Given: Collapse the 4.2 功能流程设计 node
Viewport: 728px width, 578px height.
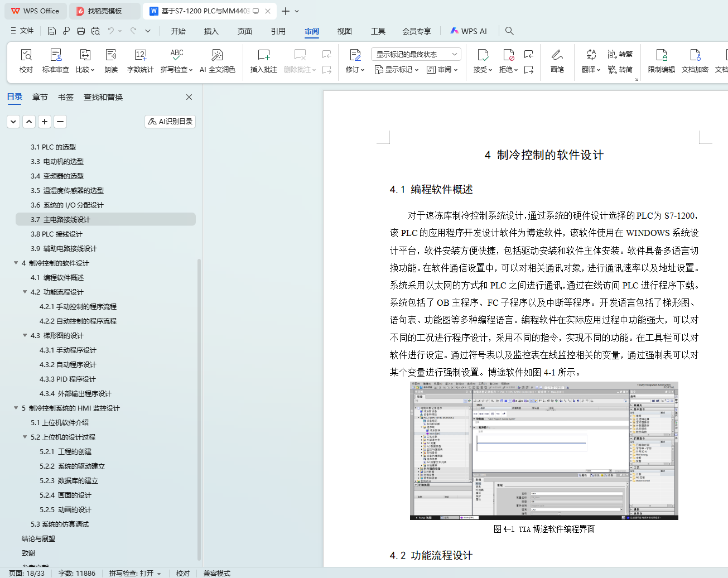Looking at the screenshot, I should pos(25,292).
